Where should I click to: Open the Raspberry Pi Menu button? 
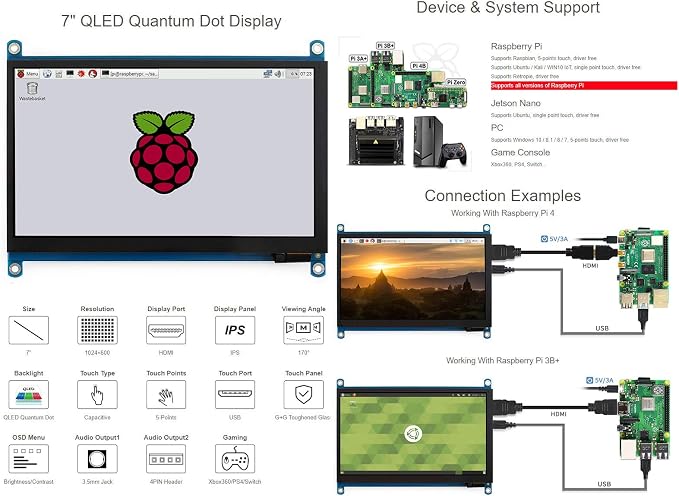[28, 74]
